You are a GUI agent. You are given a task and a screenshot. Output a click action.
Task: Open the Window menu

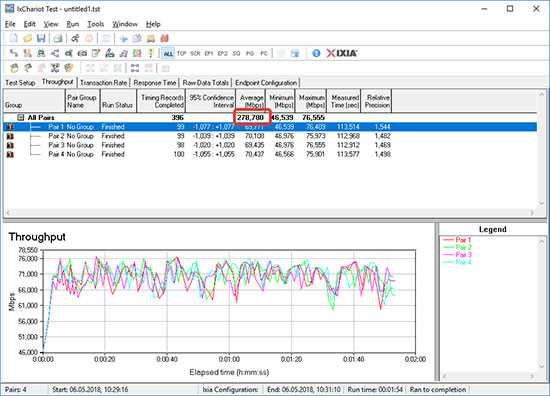[x=125, y=24]
